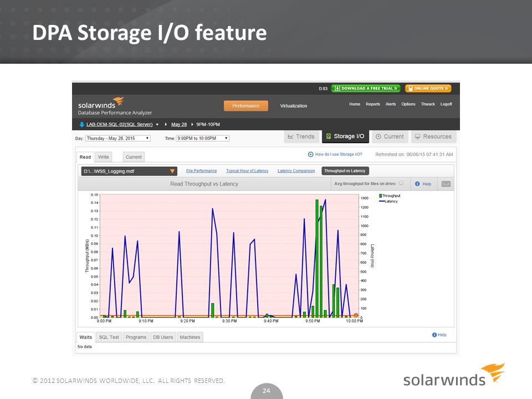Image resolution: width=532 pixels, height=399 pixels.
Task: Click May 28 breadcrumb link
Action: pyautogui.click(x=179, y=125)
